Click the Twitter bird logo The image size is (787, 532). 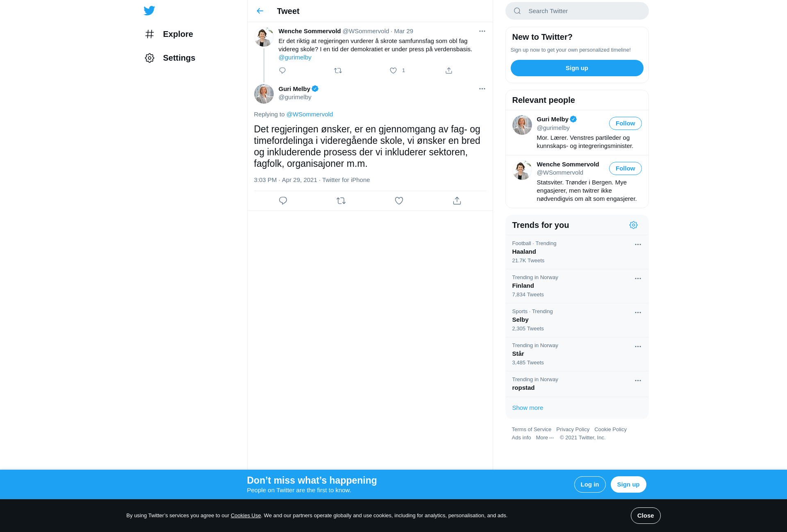(x=149, y=11)
